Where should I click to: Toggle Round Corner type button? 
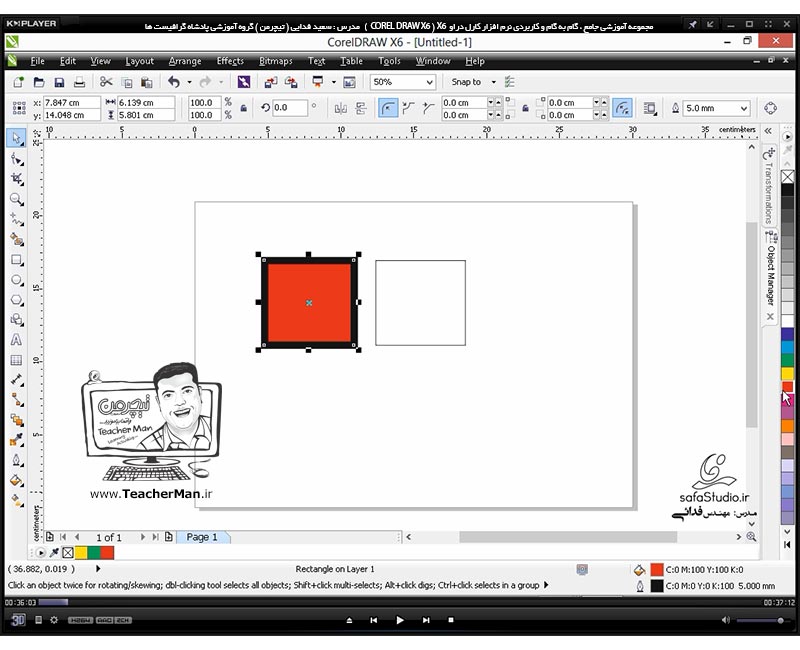coord(388,108)
